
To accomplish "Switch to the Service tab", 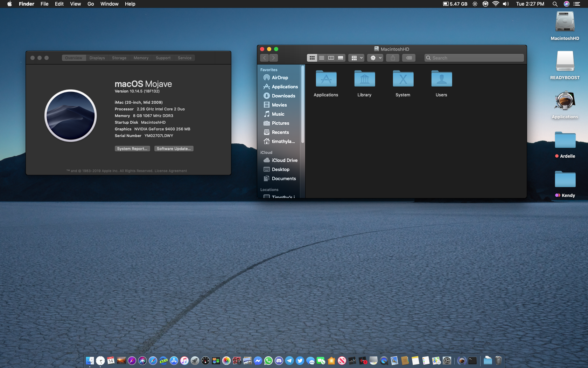I will (184, 58).
